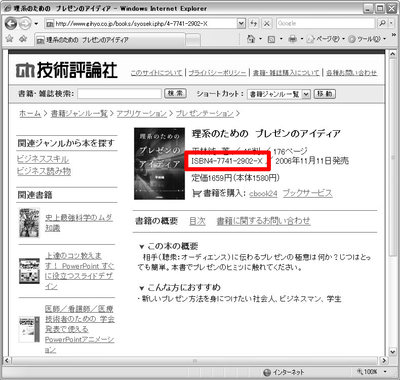Open a new blank tab
The height and width of the screenshot is (380, 400).
coord(193,40)
